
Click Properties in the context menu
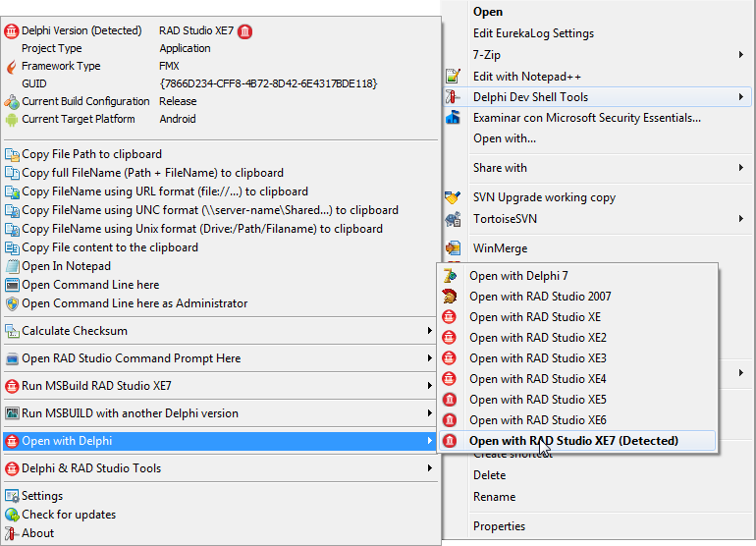[499, 526]
